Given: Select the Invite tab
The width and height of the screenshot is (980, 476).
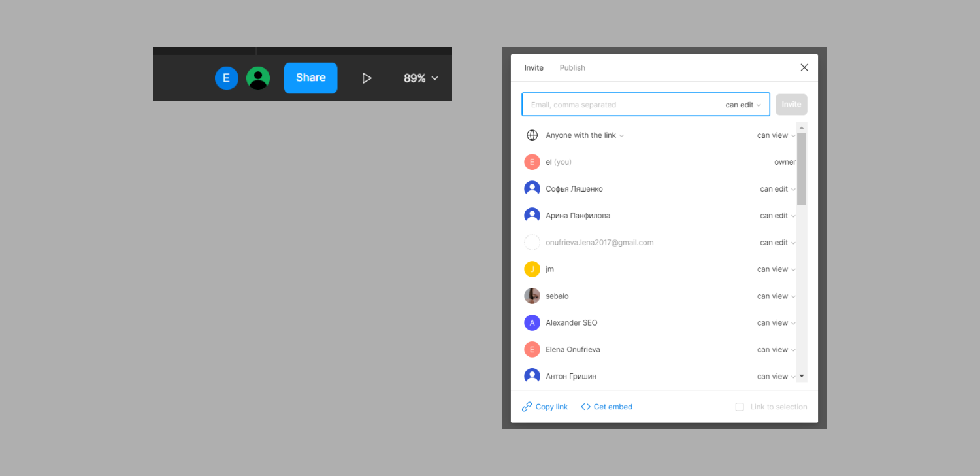Looking at the screenshot, I should [x=534, y=68].
